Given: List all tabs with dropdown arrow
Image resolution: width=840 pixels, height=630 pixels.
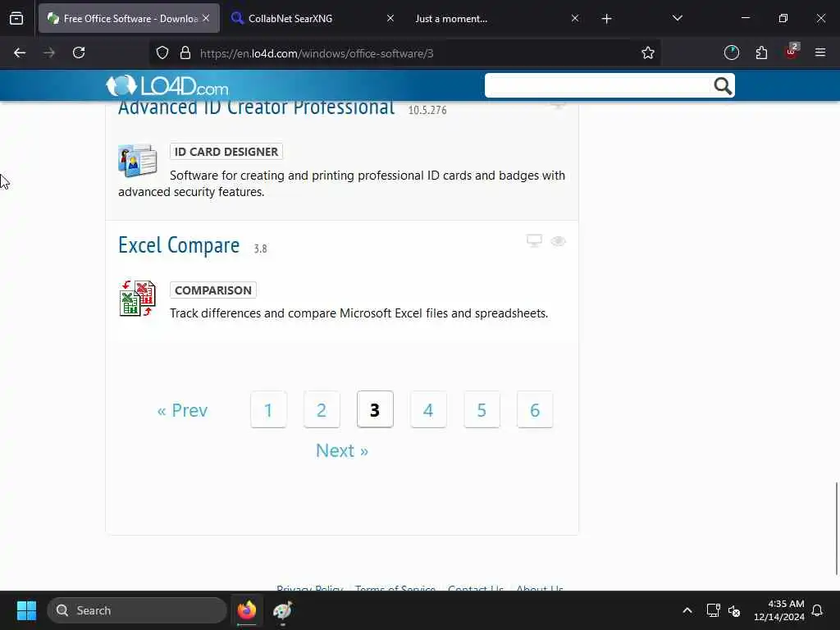Looking at the screenshot, I should [x=677, y=19].
